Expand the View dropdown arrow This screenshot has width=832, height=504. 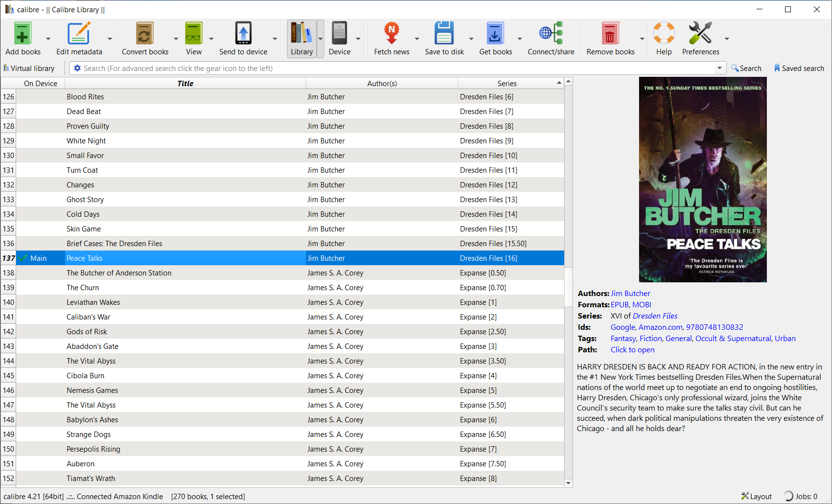[x=211, y=39]
